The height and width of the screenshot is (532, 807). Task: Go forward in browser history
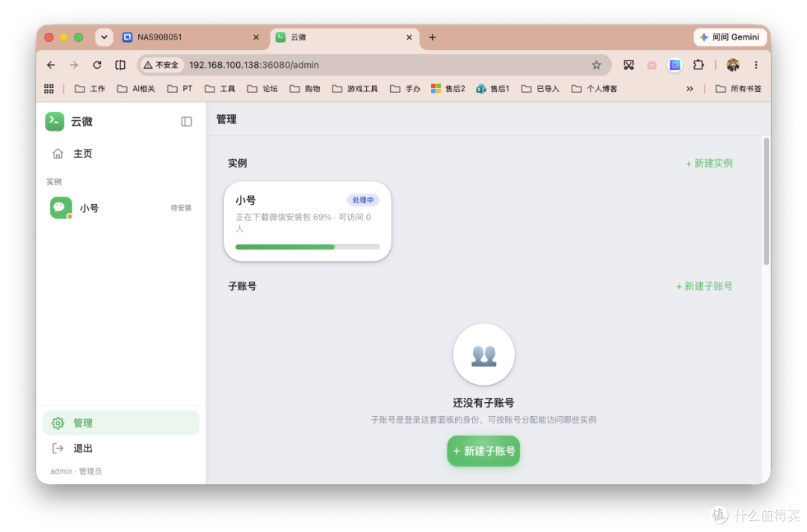[73, 65]
